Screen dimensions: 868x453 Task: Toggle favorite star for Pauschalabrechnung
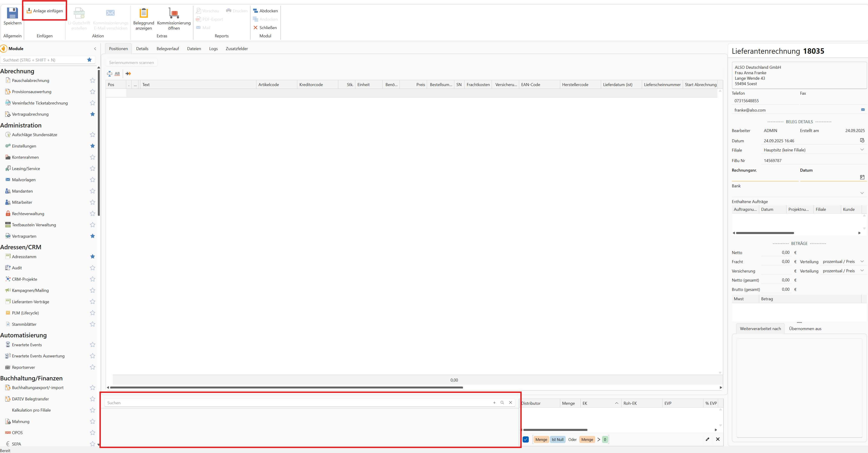point(92,81)
